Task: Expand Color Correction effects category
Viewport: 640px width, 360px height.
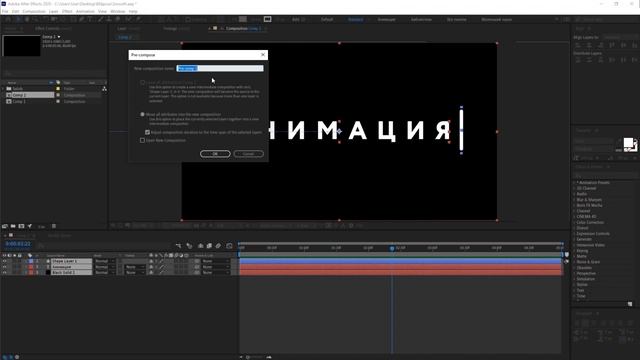Action: pos(575,222)
